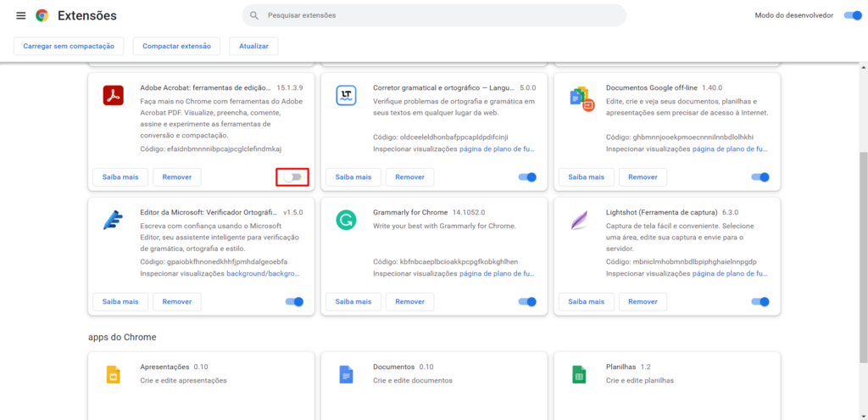Open the Apresentações app icon

(x=114, y=374)
